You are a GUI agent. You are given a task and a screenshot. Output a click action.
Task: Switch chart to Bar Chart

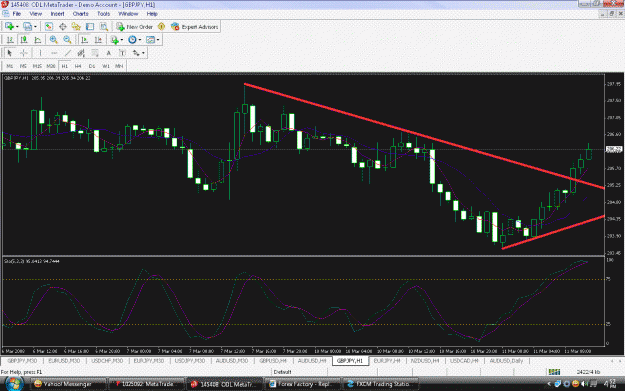click(x=10, y=40)
